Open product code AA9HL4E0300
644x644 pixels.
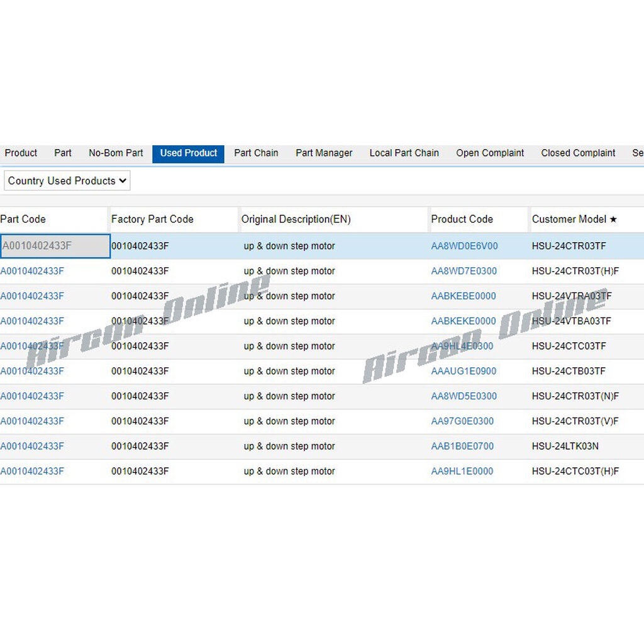462,347
